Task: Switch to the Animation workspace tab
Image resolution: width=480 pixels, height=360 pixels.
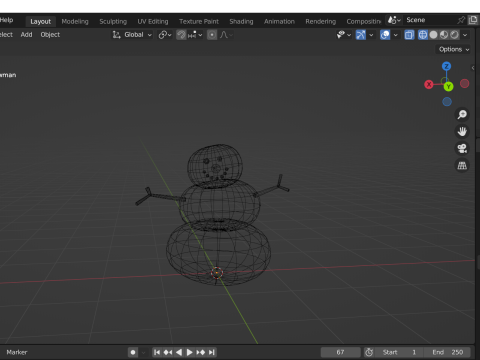Action: [279, 22]
